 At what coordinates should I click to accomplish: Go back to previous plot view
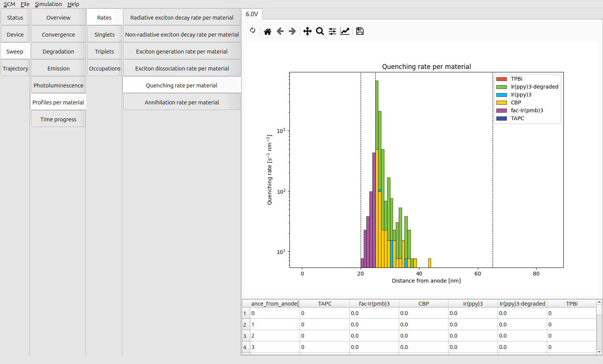coord(280,31)
